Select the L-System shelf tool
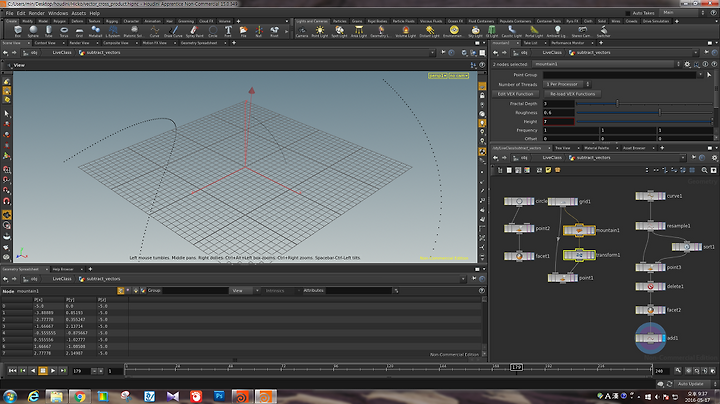Viewport: 720px width, 404px height. [x=112, y=31]
